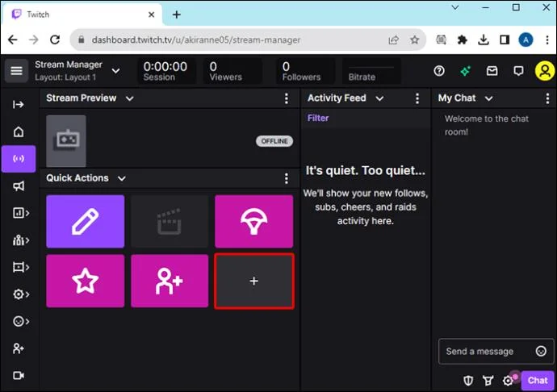Open the camera Streaming Tools sidebar icon

pos(19,375)
